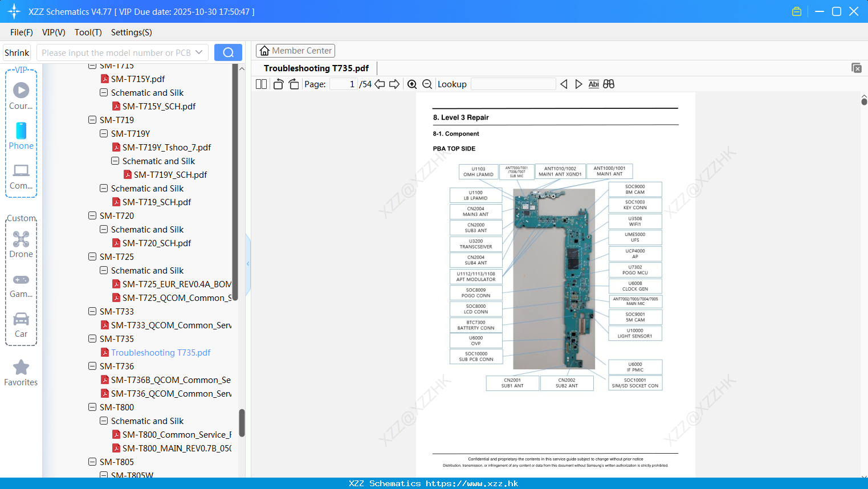Open the Member Center button
Viewport: 868px width, 489px height.
(x=295, y=51)
